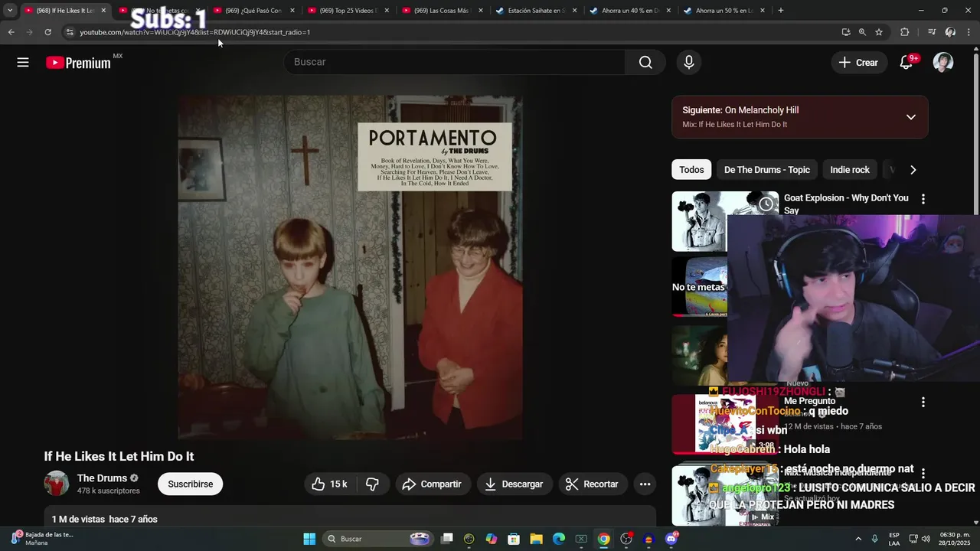Start voice search with microphone icon
The image size is (980, 551).
(x=689, y=62)
